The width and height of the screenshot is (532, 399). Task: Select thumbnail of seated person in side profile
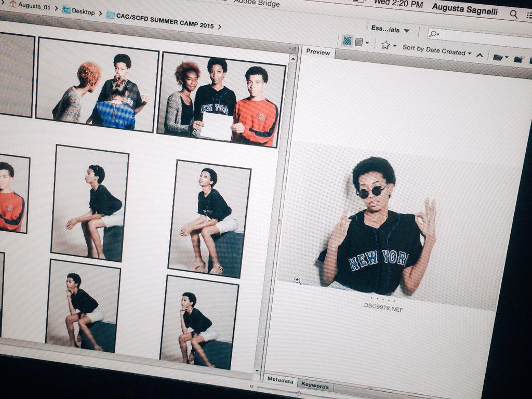90,204
